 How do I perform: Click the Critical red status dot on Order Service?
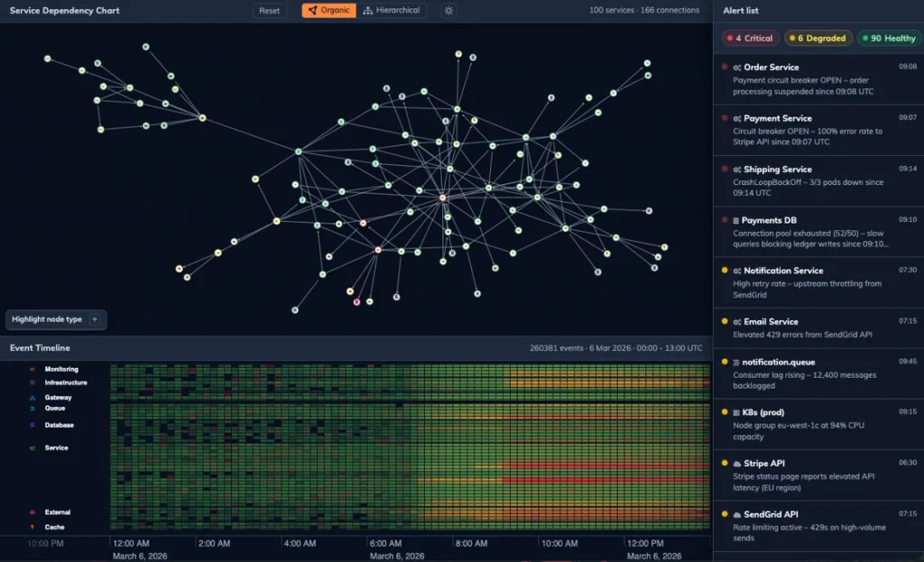tap(725, 67)
